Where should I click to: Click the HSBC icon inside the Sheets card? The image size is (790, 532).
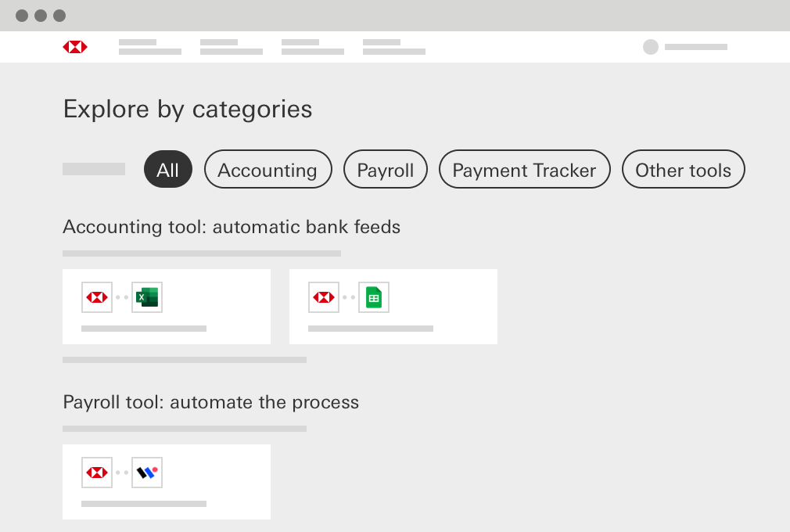coord(323,297)
